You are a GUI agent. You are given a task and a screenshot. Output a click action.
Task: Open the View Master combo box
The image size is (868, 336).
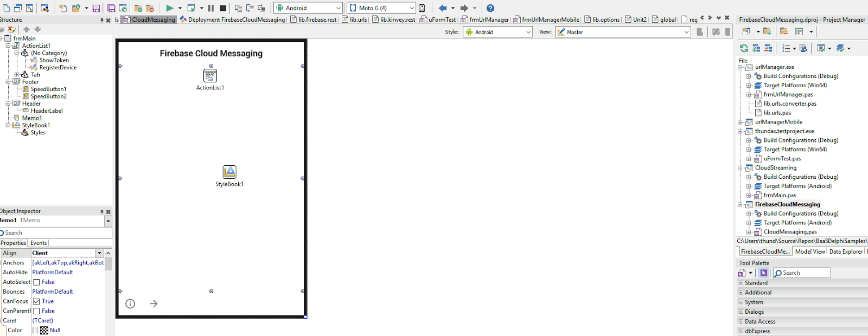pyautogui.click(x=623, y=32)
